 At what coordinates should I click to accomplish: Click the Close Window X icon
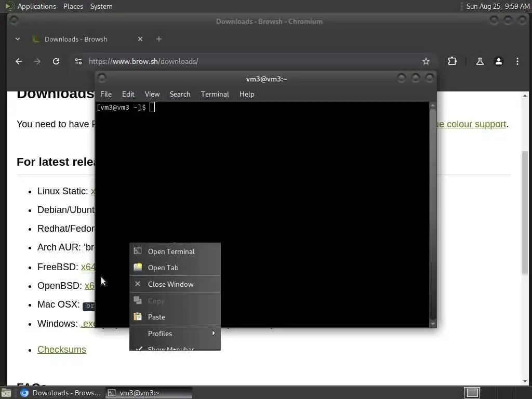(137, 284)
